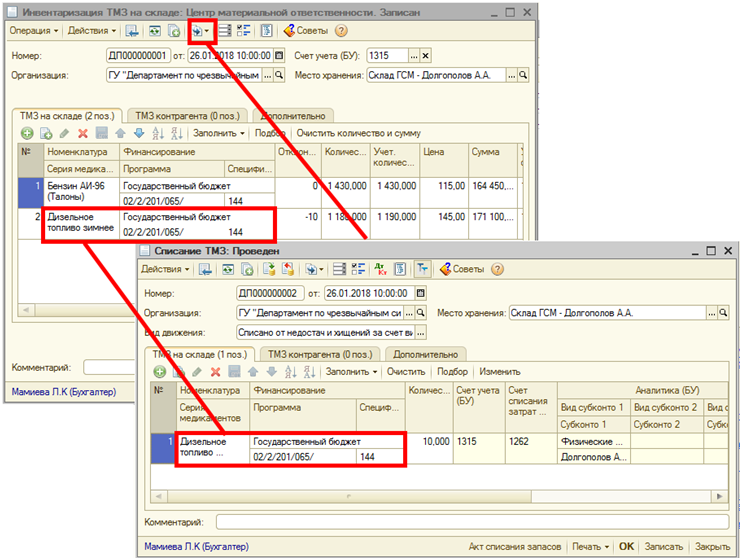Add a new row in Инвентаризация table
742x560 pixels.
pyautogui.click(x=27, y=133)
